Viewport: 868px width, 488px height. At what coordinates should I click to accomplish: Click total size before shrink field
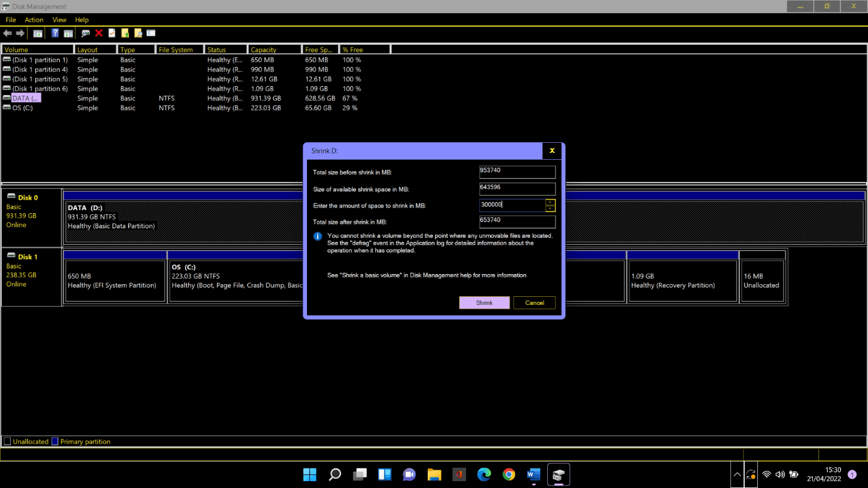click(517, 172)
